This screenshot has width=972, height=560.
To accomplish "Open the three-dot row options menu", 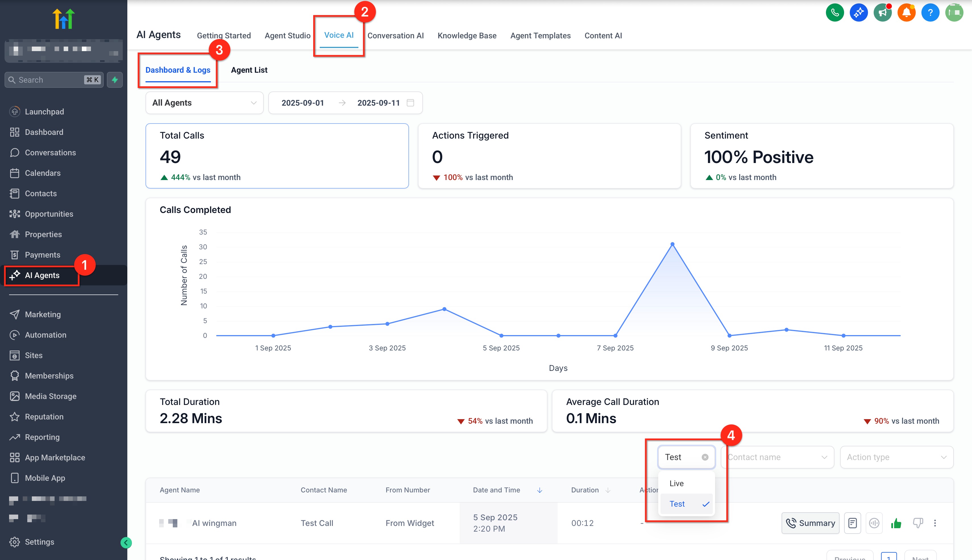I will [x=935, y=523].
